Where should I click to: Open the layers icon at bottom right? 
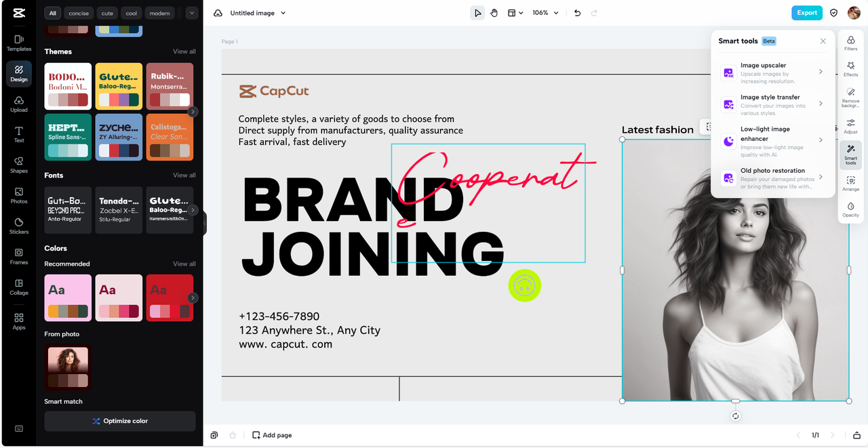click(856, 435)
